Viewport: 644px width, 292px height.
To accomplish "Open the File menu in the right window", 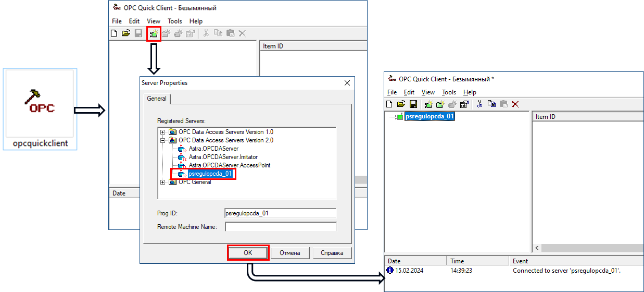I will click(x=392, y=92).
